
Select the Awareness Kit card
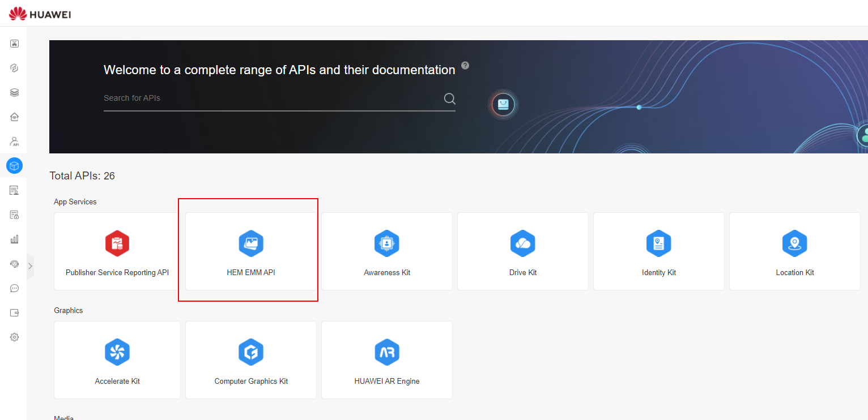coord(387,251)
